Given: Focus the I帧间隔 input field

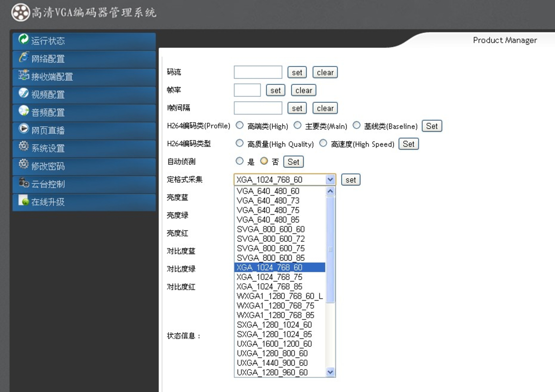Looking at the screenshot, I should coord(258,108).
